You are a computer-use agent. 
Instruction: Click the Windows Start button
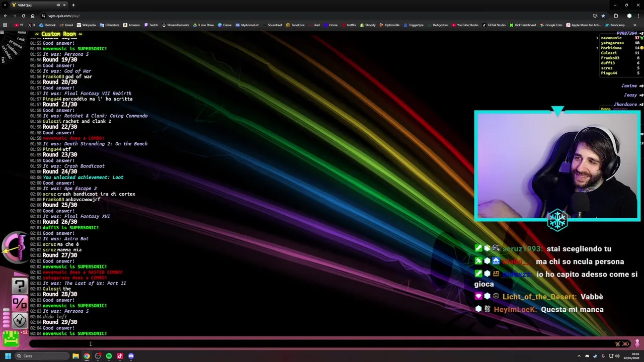pos(8,356)
